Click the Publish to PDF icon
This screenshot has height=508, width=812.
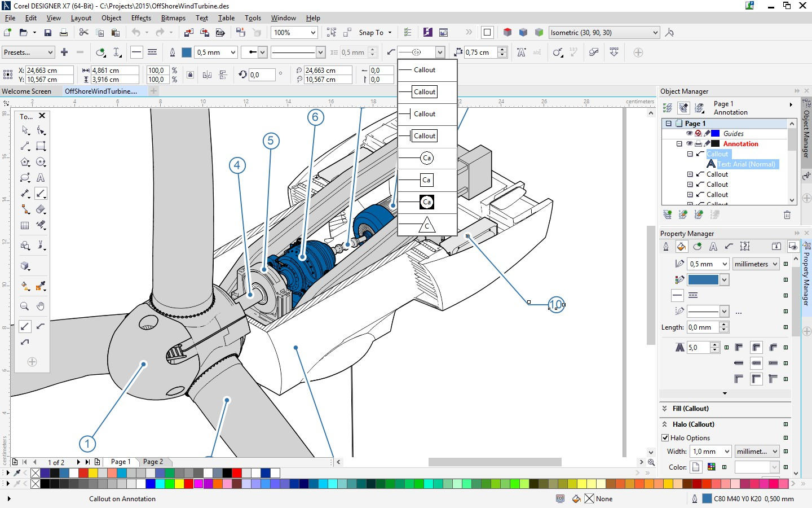point(220,33)
